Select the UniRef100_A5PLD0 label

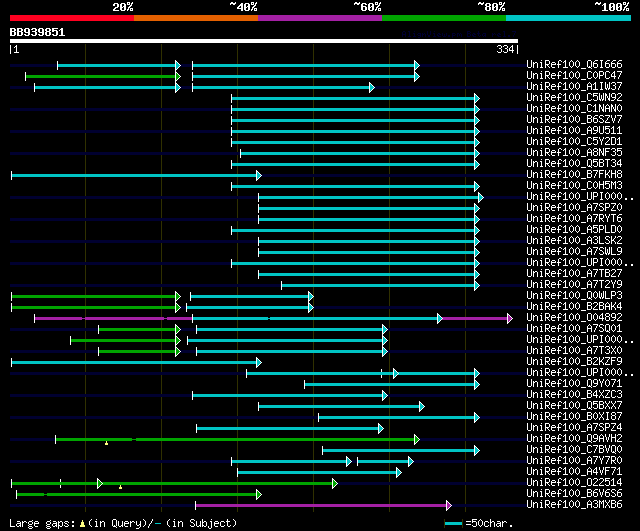(x=574, y=230)
